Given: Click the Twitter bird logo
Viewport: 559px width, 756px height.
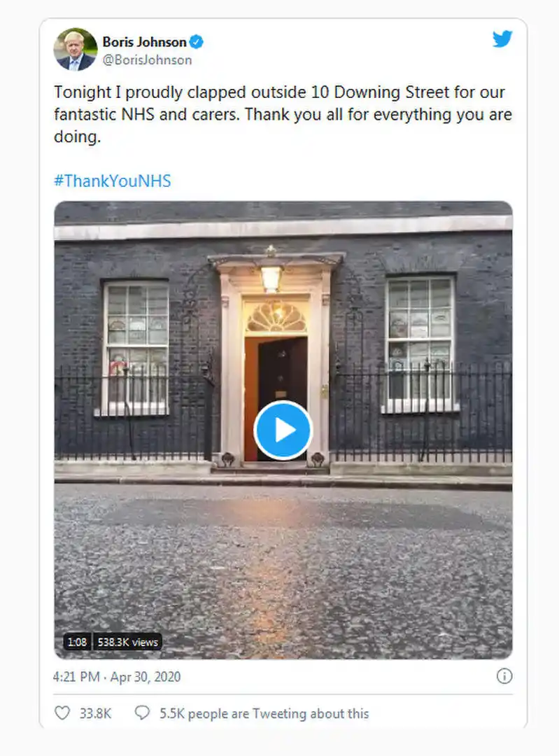Looking at the screenshot, I should click(502, 39).
